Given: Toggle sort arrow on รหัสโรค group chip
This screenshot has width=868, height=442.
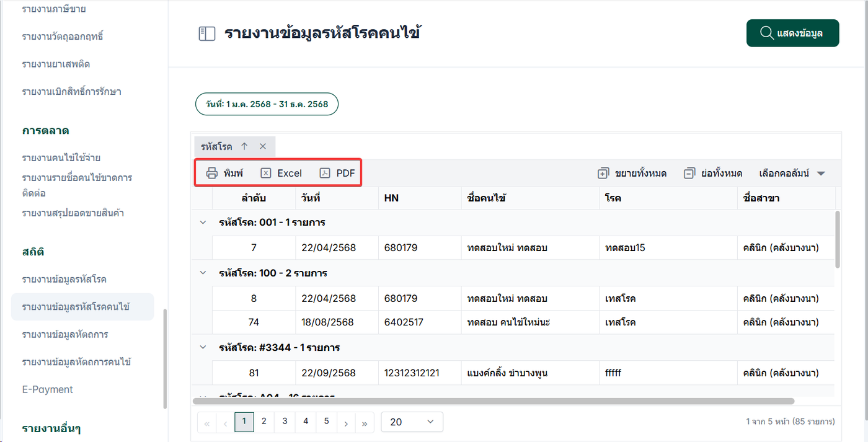Looking at the screenshot, I should coord(244,147).
